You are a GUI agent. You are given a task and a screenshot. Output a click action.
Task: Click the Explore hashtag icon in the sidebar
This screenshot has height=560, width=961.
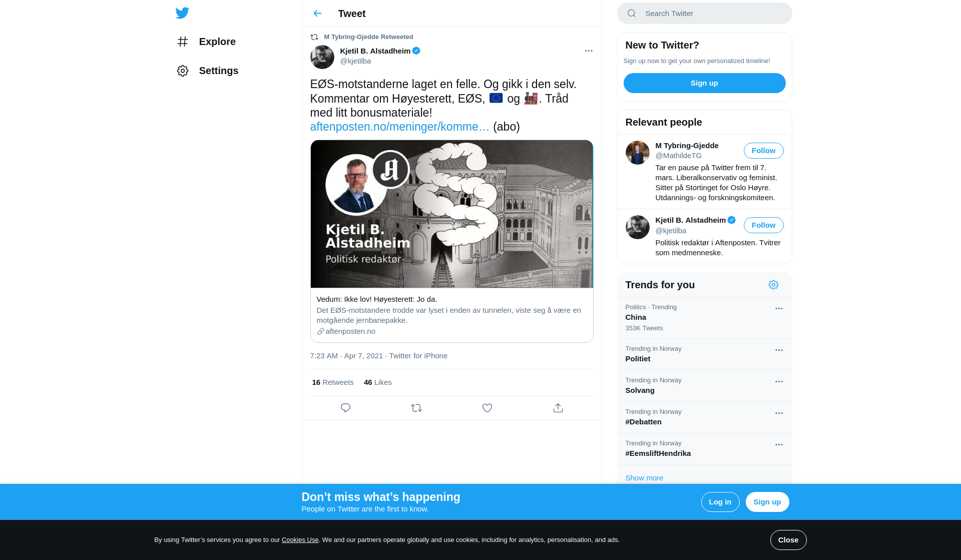coord(183,42)
